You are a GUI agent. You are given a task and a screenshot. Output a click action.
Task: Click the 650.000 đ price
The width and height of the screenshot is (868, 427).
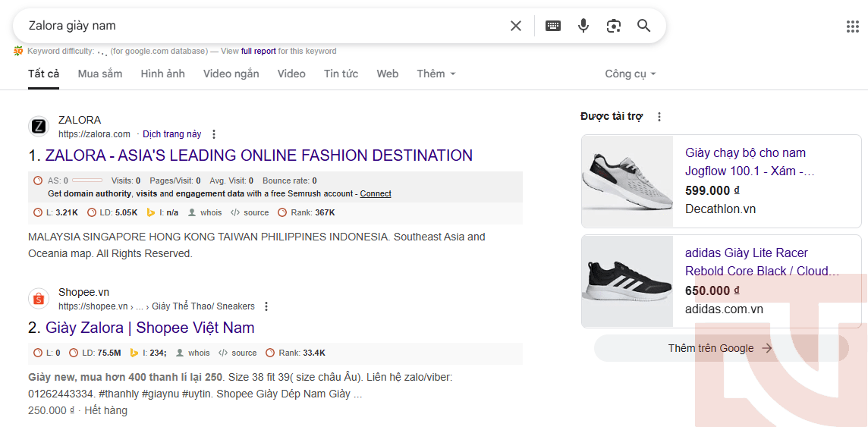point(712,291)
